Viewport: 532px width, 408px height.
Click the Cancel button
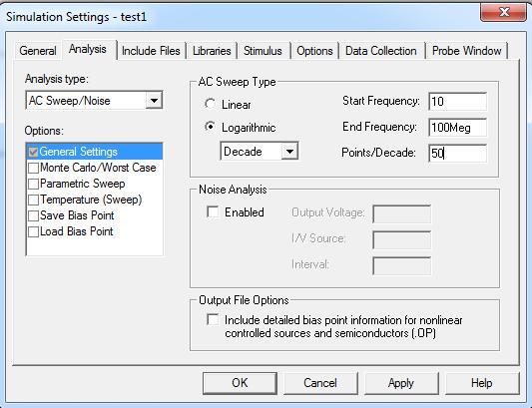click(x=320, y=383)
